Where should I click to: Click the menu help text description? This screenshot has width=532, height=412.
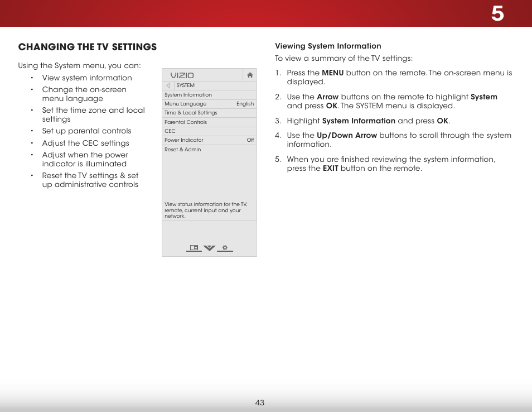pos(206,210)
